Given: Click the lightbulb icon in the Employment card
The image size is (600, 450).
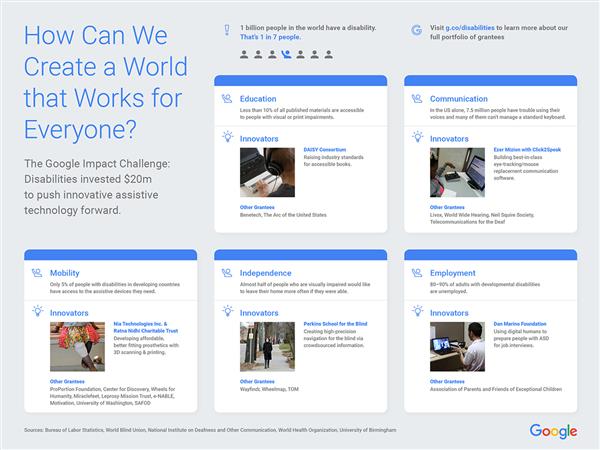Looking at the screenshot, I should [x=417, y=311].
